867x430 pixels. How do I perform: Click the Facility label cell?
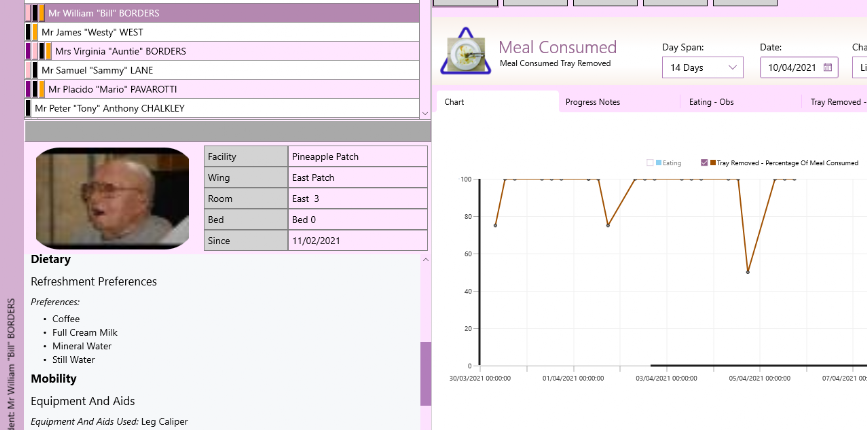(x=246, y=156)
